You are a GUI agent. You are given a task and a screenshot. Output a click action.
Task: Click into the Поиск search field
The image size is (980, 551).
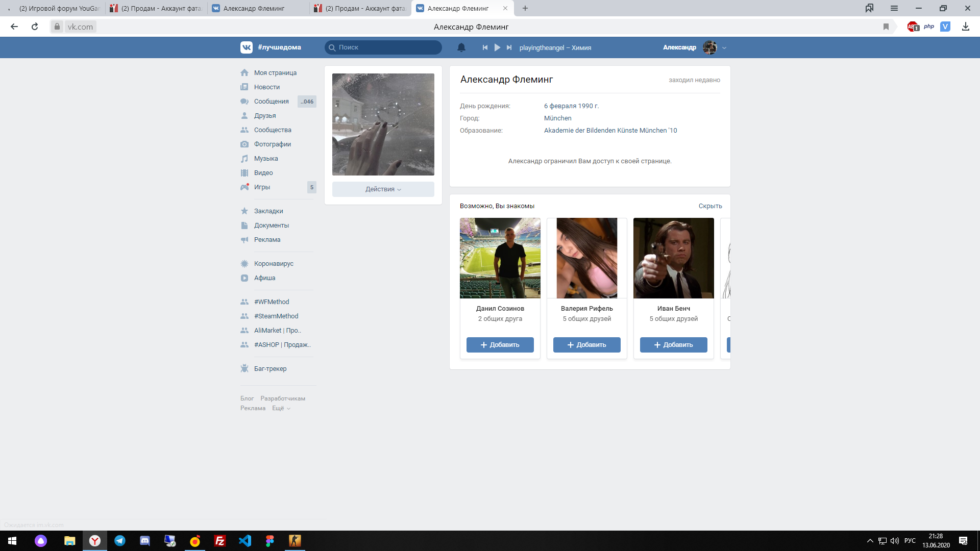tap(388, 47)
